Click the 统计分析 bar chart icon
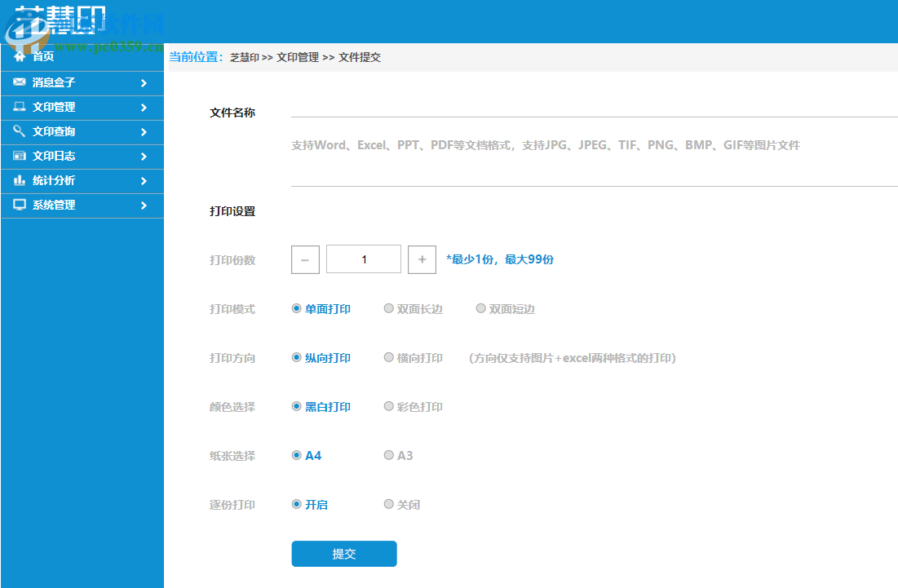 click(x=20, y=180)
